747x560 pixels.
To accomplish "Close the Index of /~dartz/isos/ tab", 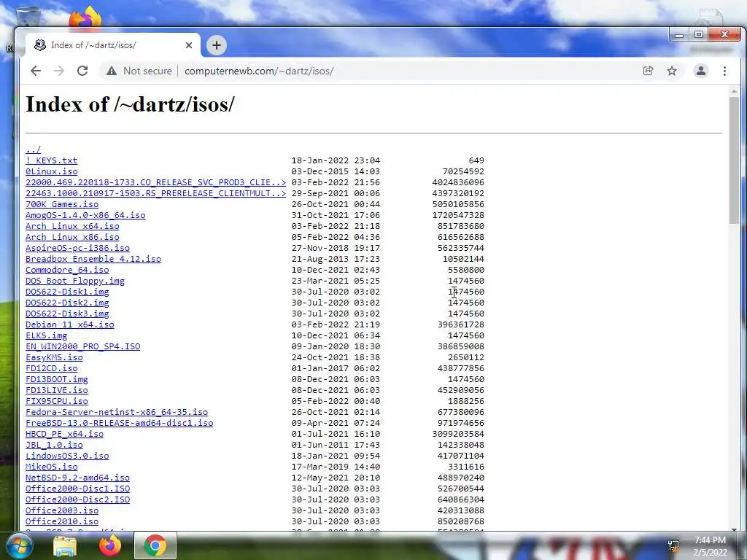I will coord(189,45).
